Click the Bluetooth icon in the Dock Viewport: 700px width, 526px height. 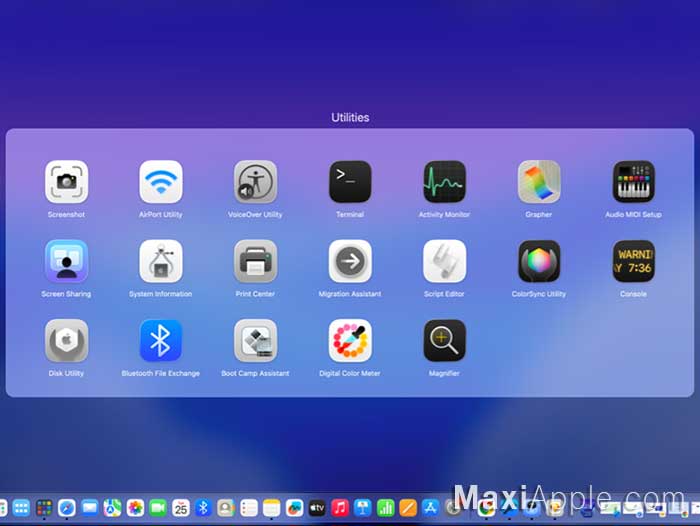click(x=203, y=508)
